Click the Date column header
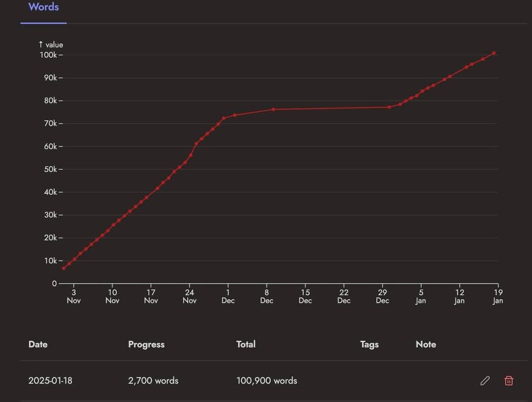The image size is (532, 402). click(x=38, y=344)
